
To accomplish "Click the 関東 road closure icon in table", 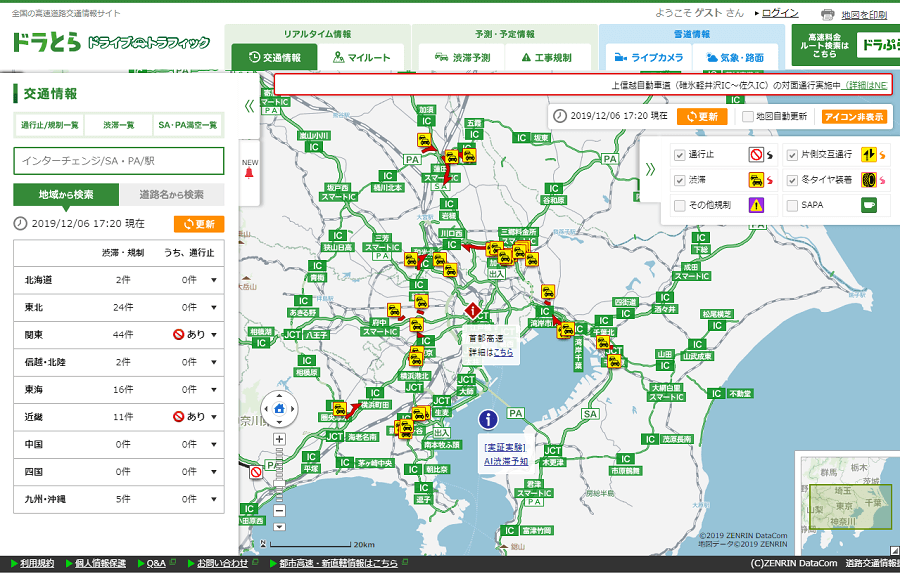I will point(179,335).
